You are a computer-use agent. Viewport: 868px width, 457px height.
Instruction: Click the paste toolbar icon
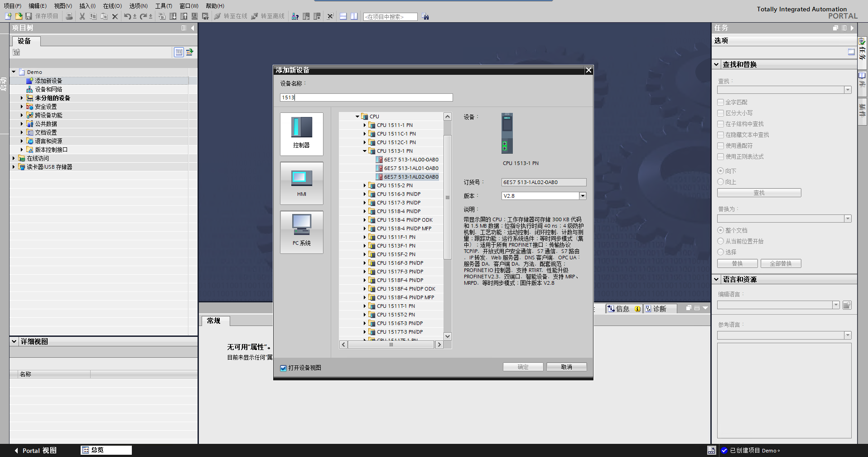104,16
